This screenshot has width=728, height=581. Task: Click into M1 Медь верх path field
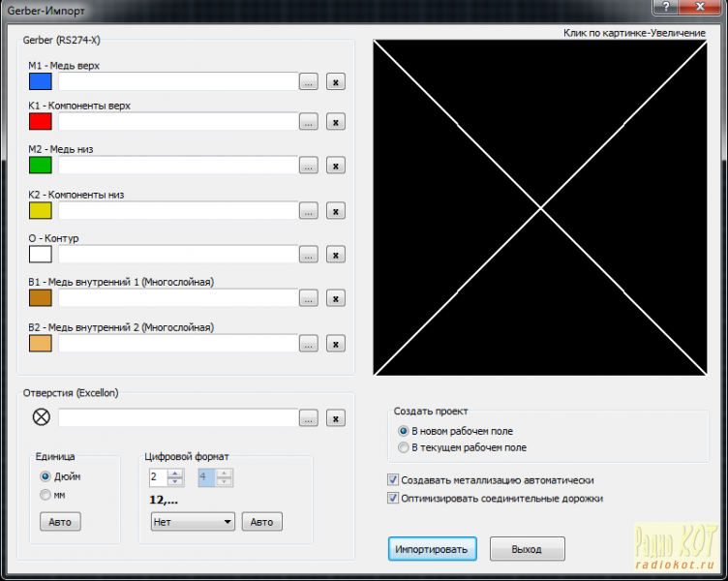tap(178, 81)
